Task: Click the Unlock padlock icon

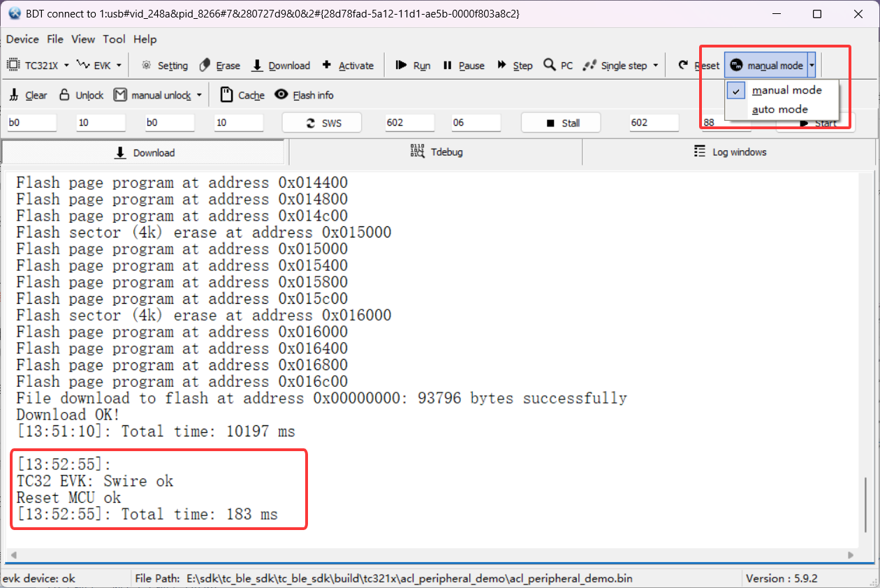Action: (x=64, y=94)
